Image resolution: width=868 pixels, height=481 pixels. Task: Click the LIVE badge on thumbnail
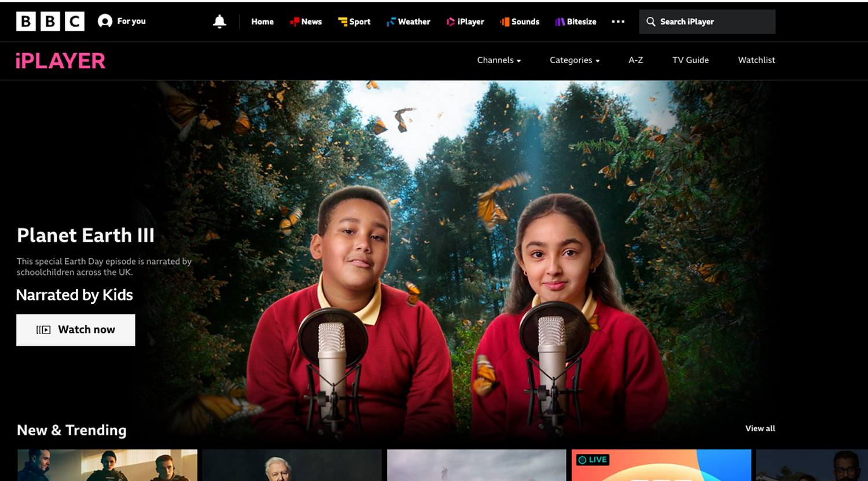pos(593,460)
